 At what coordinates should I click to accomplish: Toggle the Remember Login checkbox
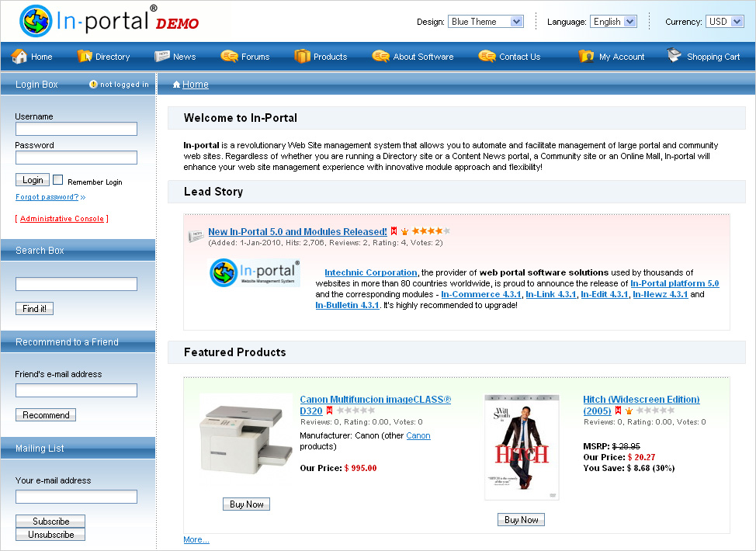coord(58,180)
